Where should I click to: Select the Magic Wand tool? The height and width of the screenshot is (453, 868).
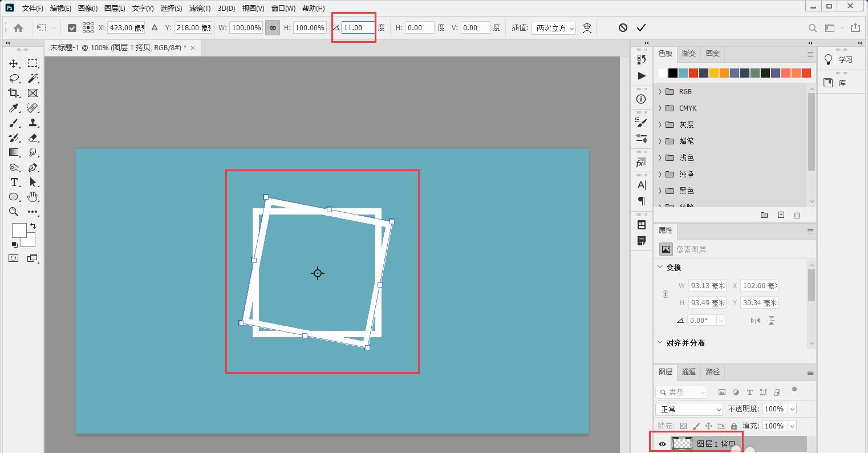(x=33, y=78)
